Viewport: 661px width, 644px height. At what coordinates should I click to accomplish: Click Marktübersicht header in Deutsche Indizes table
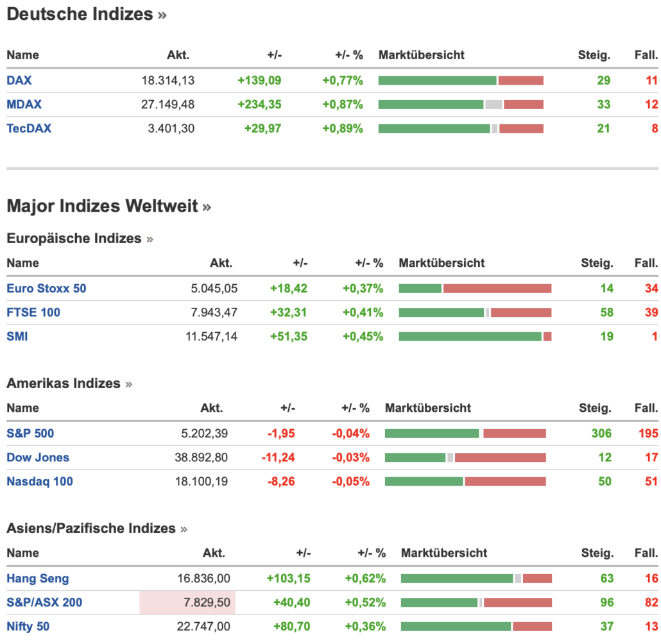(x=422, y=55)
